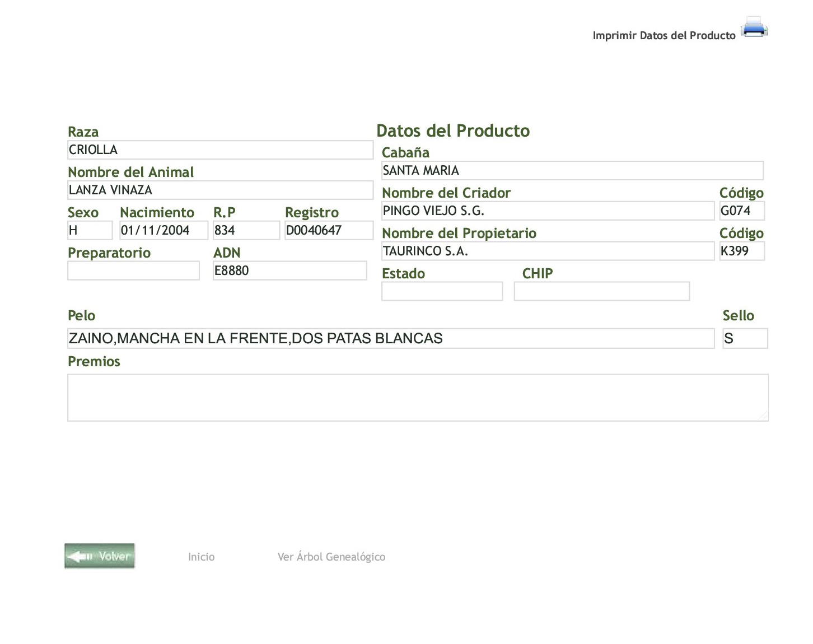Click the Pelo description field

click(391, 339)
